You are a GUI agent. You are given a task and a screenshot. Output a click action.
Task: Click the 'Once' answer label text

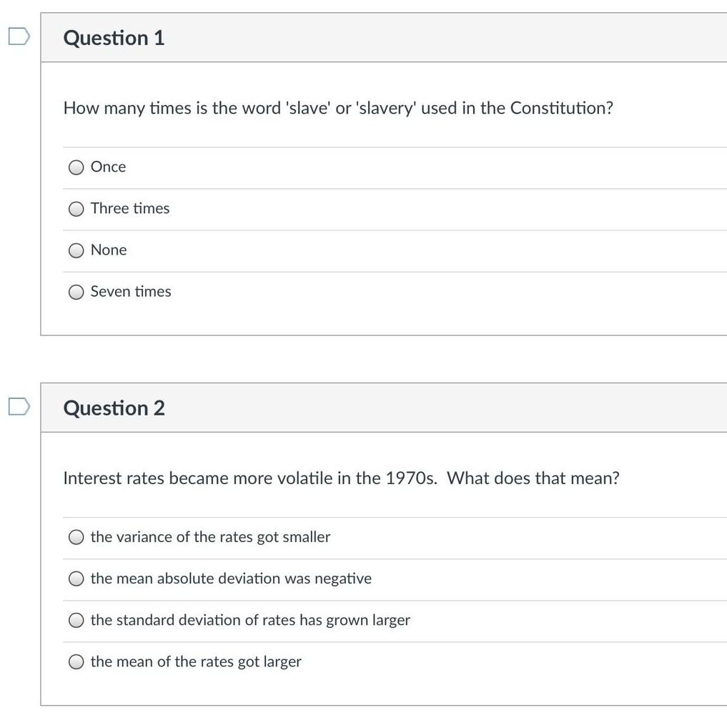point(107,167)
